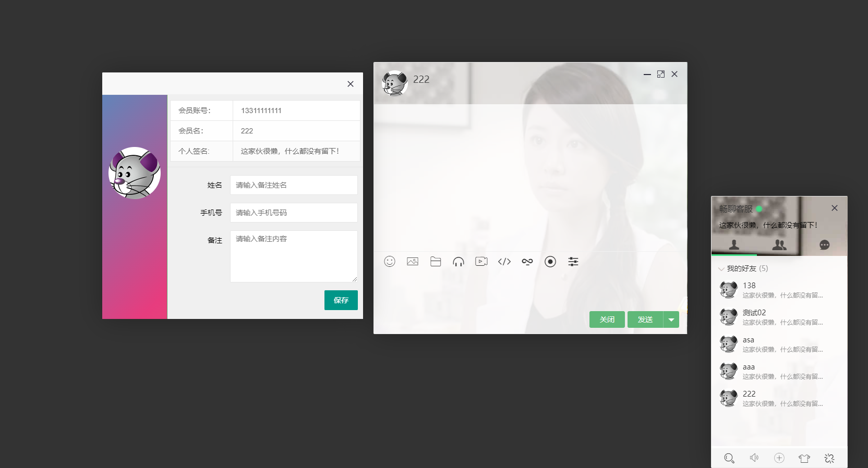Open skin changer via the t-shirt icon
Viewport: 868px width, 468px height.
tap(804, 458)
